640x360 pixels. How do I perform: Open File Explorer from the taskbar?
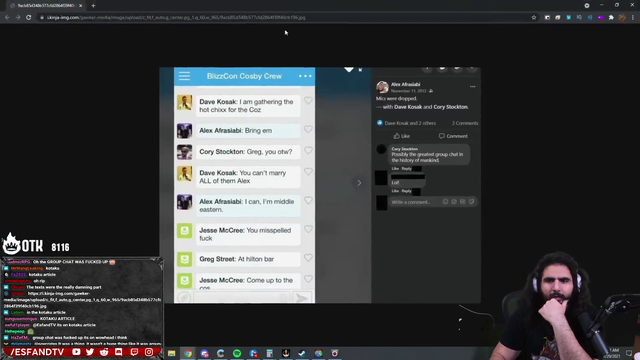coord(171,353)
